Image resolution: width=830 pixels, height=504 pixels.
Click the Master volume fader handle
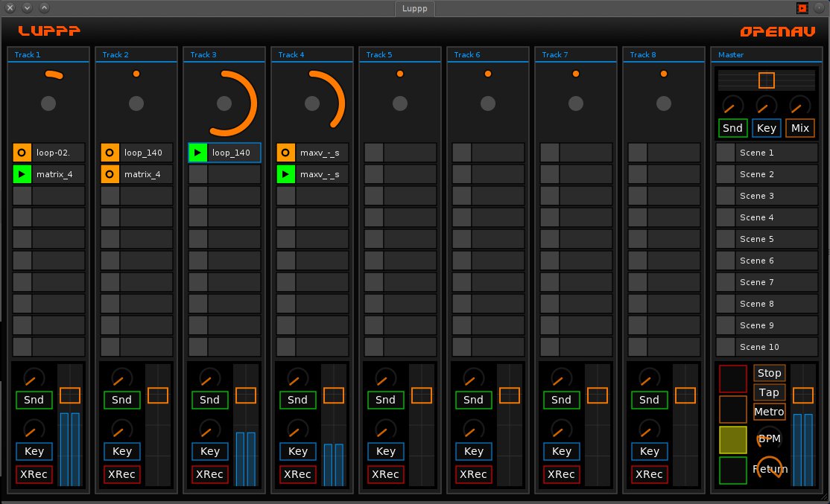802,395
